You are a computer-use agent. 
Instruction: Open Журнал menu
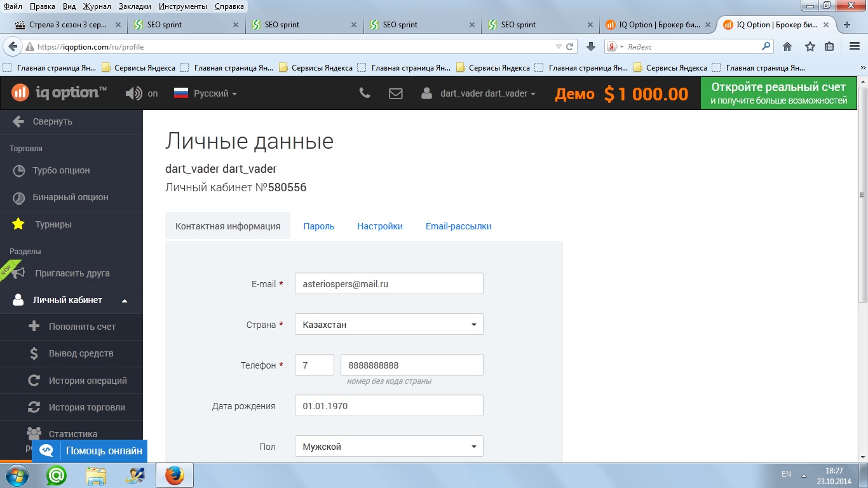(97, 6)
